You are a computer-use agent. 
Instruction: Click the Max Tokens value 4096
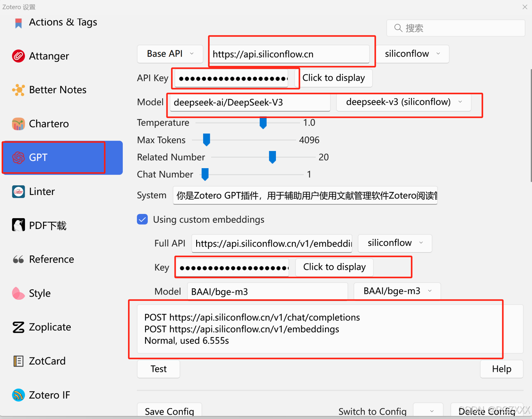(x=309, y=140)
